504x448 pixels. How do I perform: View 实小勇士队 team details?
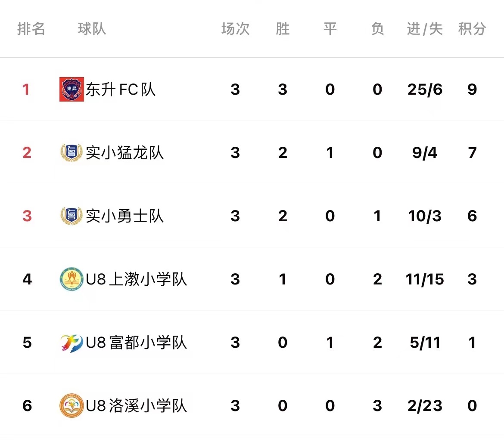coord(125,216)
